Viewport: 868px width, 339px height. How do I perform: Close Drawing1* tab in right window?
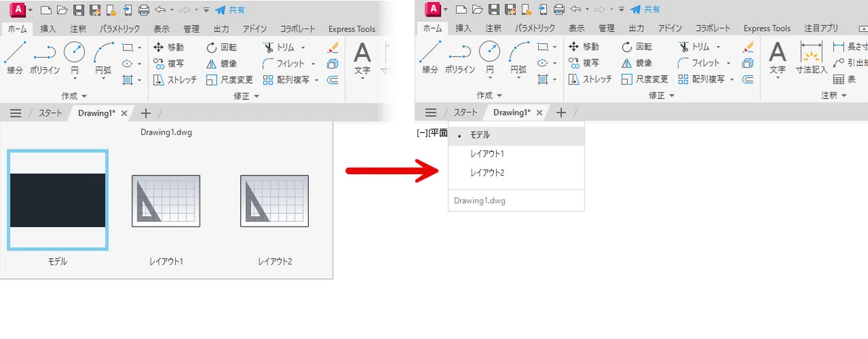click(x=540, y=113)
